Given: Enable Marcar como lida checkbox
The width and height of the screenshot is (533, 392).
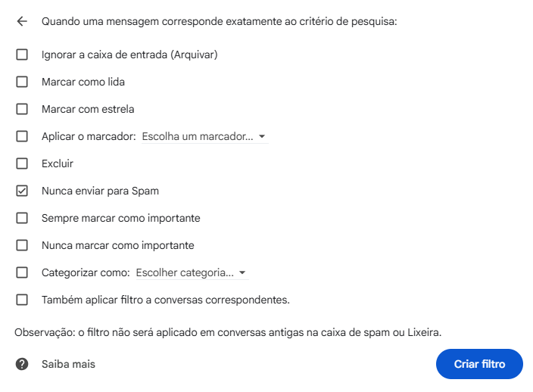Looking at the screenshot, I should point(22,82).
